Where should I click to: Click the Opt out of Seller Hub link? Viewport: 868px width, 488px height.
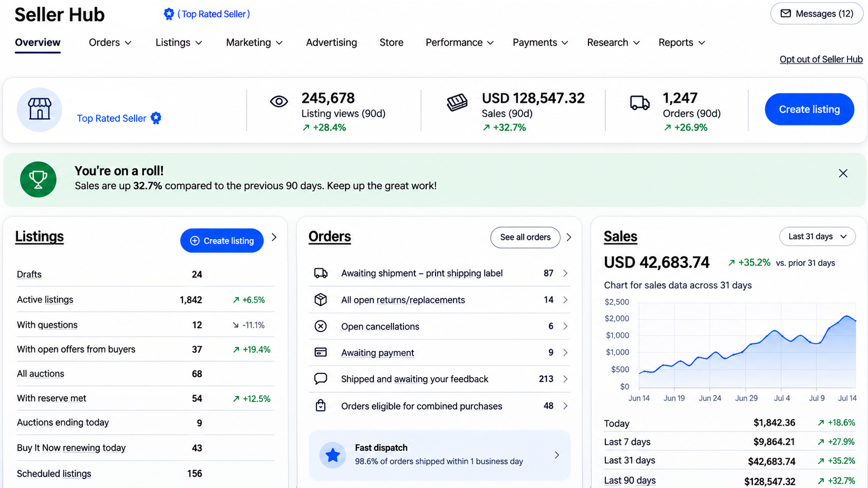click(821, 59)
